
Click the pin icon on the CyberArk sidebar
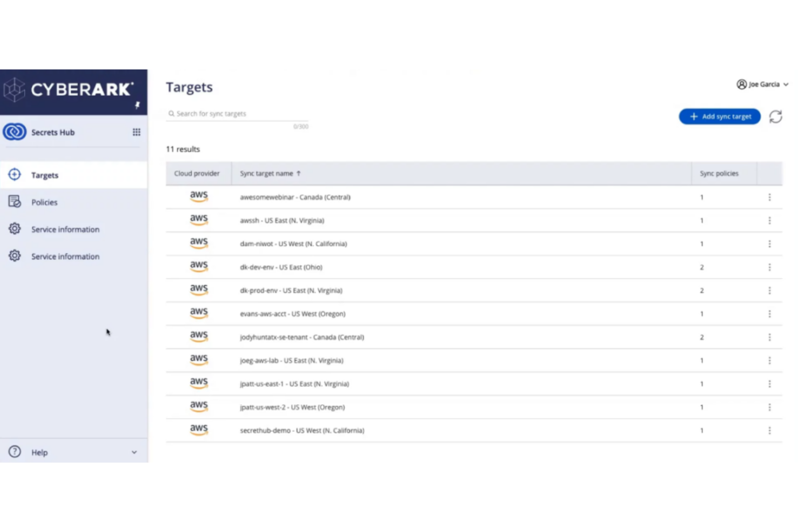[137, 106]
